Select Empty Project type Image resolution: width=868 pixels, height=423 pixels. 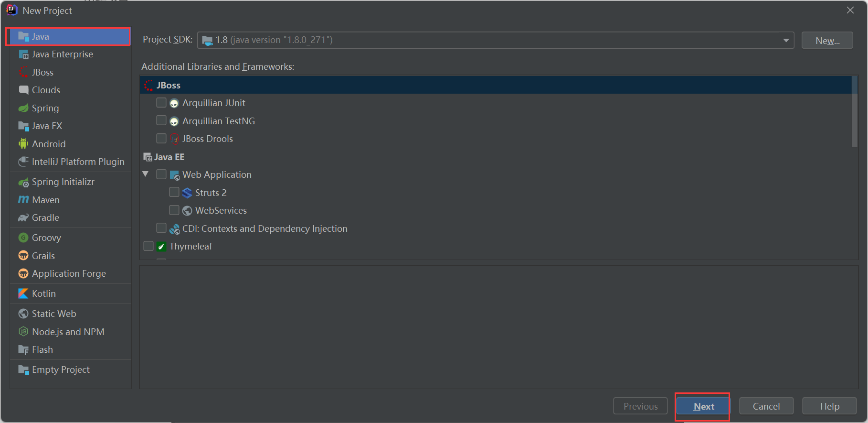[x=71, y=370]
